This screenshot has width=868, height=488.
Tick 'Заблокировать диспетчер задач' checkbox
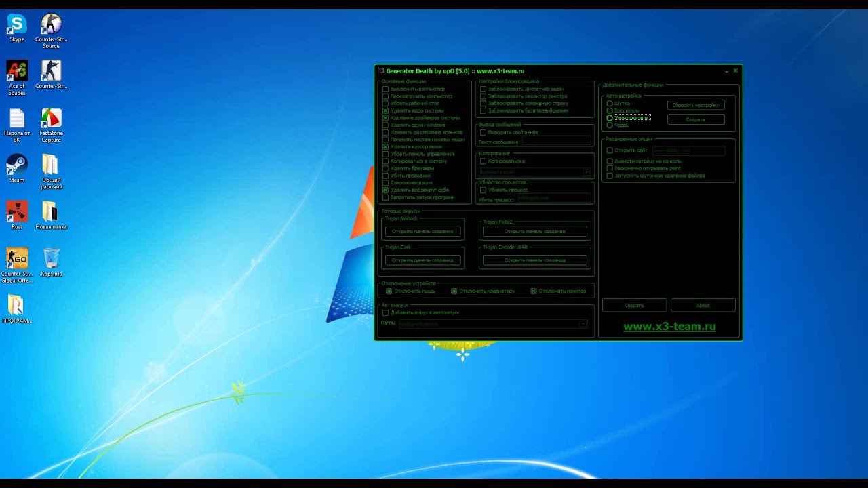(x=484, y=89)
